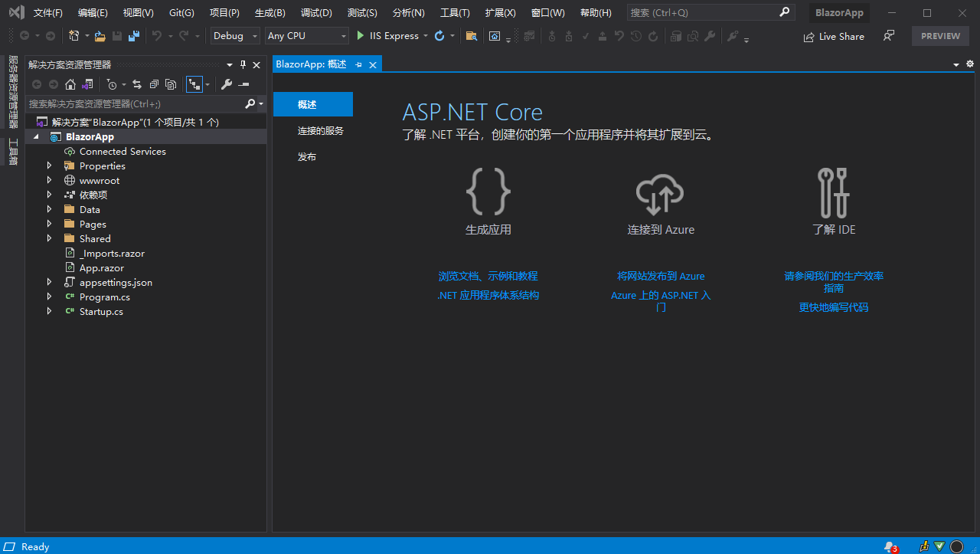Select App.razor file
This screenshot has width=980, height=554.
[102, 267]
